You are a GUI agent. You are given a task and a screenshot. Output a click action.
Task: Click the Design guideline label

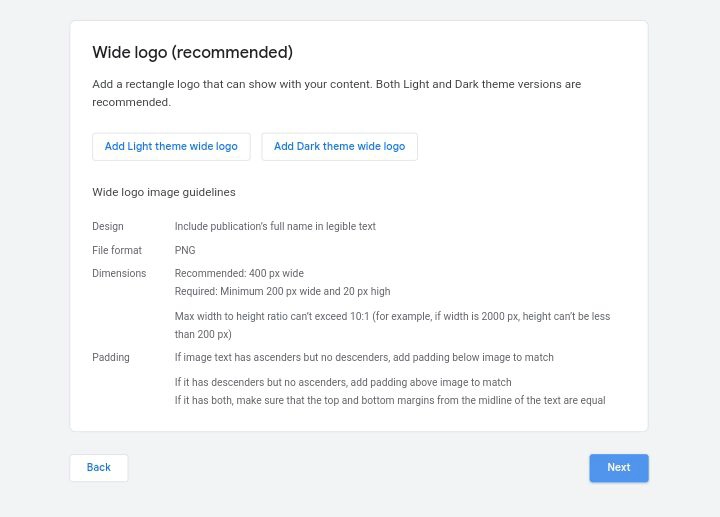[108, 227]
